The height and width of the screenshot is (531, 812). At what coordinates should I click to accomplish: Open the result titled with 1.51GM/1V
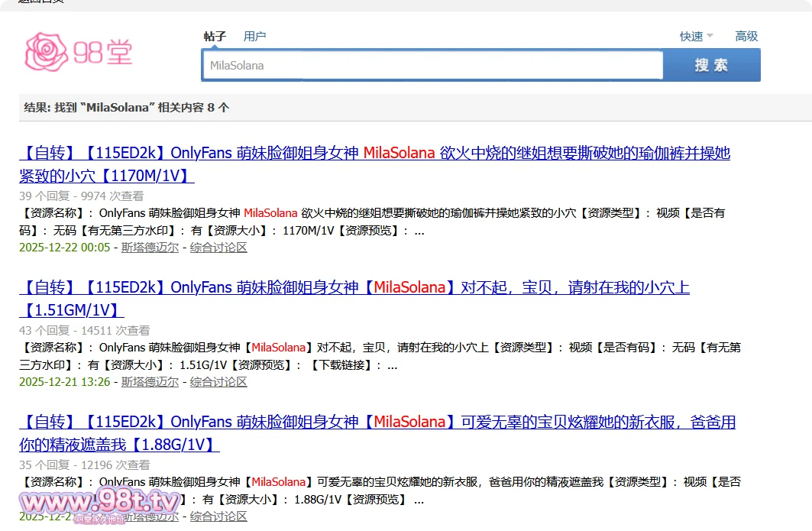354,299
